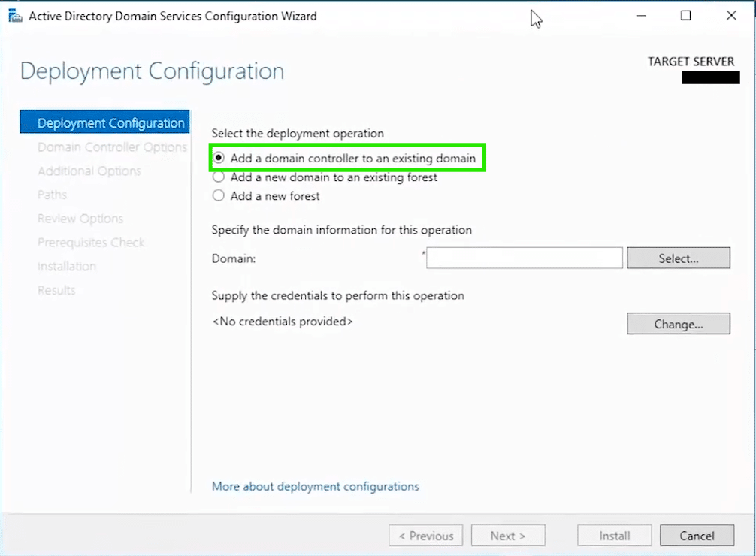
Task: Close the configuration wizard window
Action: [731, 16]
